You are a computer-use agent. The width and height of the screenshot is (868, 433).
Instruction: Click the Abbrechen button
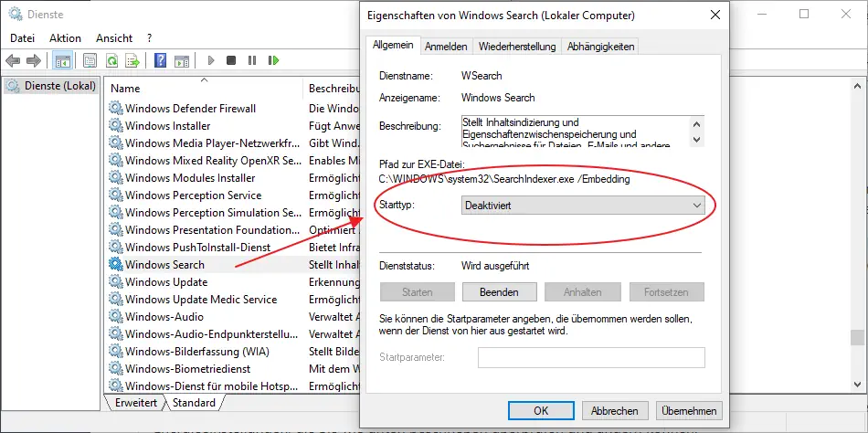click(615, 411)
